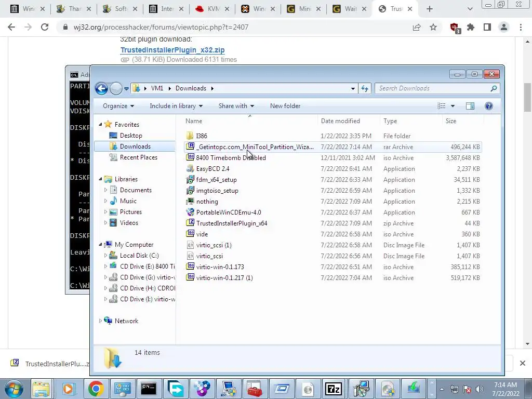Switch to Inter browser tab

[x=166, y=9]
